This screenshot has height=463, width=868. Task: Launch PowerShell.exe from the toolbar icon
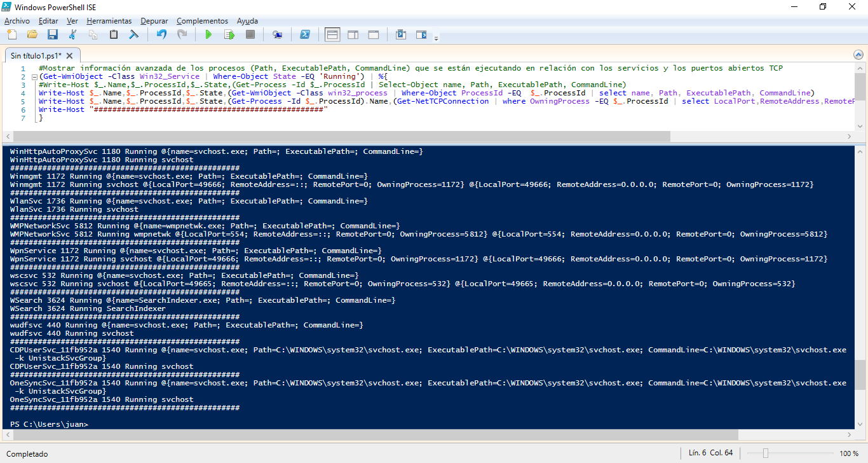[305, 34]
